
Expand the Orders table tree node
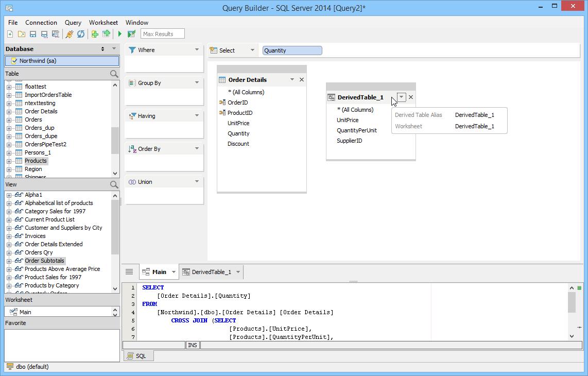tap(9, 119)
